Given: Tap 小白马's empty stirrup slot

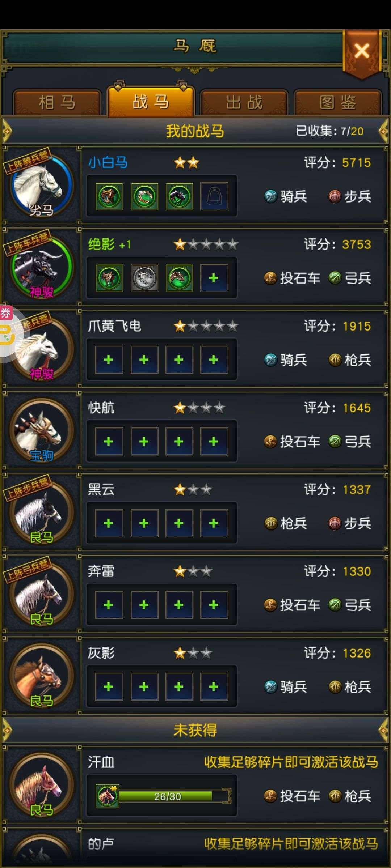Looking at the screenshot, I should (214, 196).
